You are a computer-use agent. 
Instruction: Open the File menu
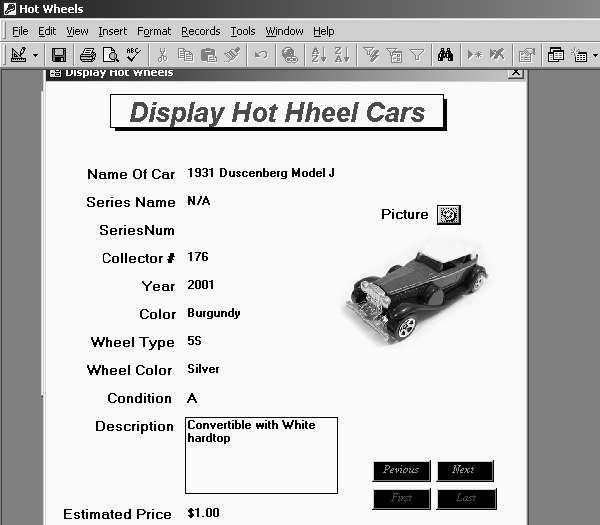(x=20, y=31)
